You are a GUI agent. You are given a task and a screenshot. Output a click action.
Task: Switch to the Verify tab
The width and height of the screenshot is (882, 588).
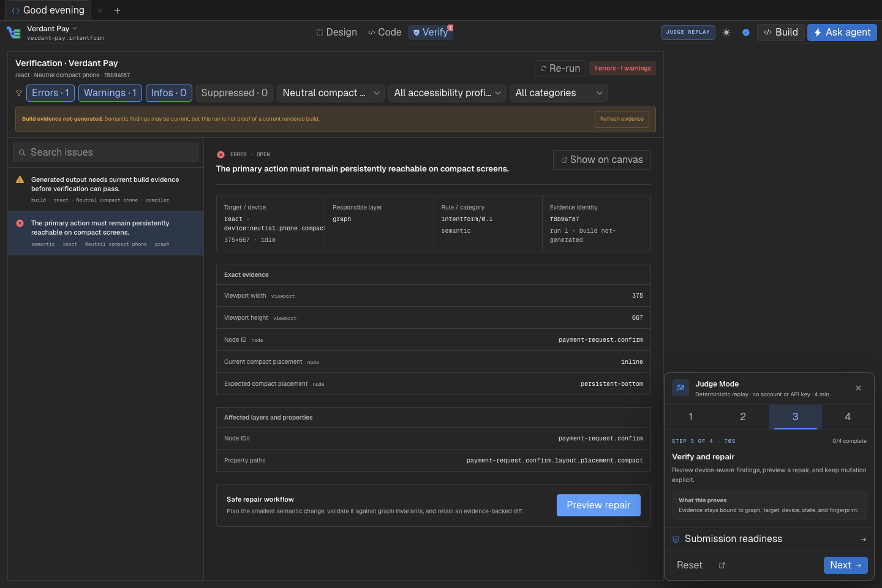coord(431,32)
